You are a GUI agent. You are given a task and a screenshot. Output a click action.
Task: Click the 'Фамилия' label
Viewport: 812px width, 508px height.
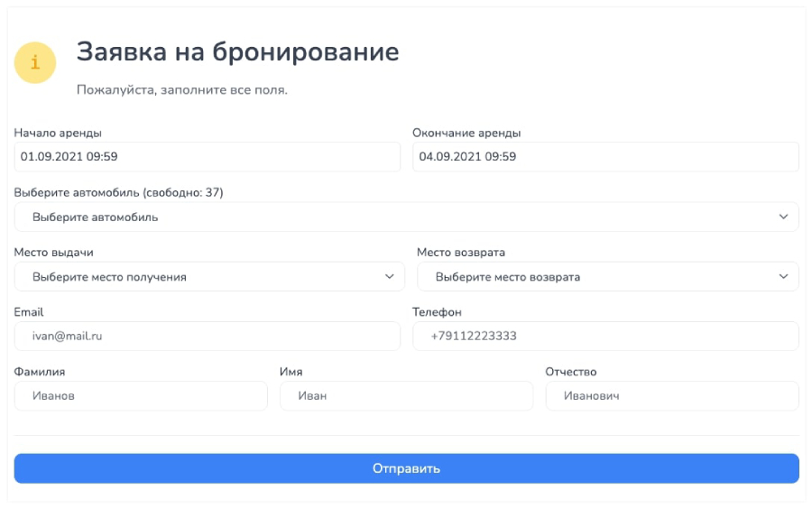point(40,372)
